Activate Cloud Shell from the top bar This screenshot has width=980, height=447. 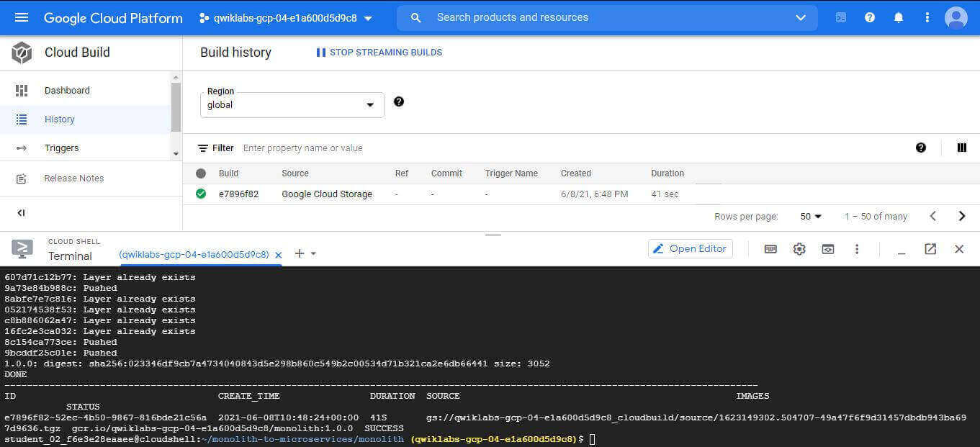[x=841, y=17]
